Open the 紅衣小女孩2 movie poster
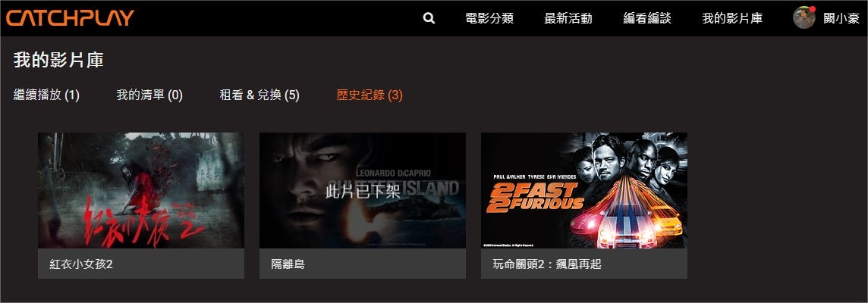This screenshot has width=868, height=303. pos(141,190)
